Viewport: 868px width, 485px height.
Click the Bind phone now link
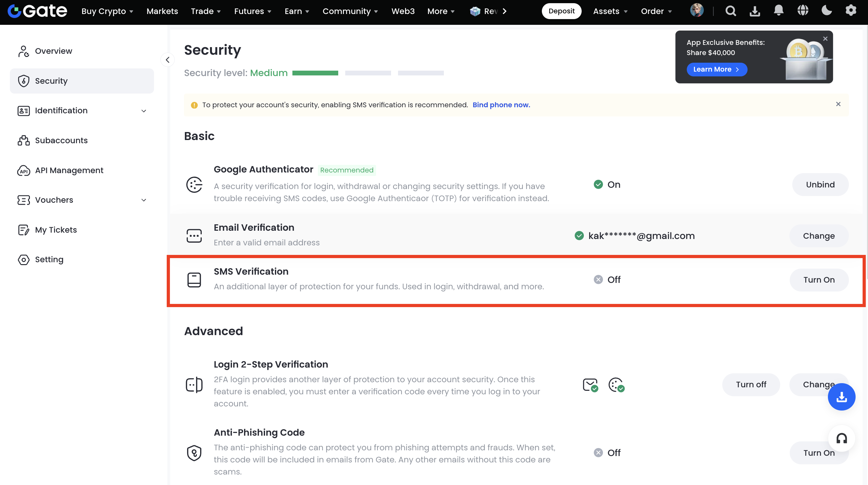point(501,105)
